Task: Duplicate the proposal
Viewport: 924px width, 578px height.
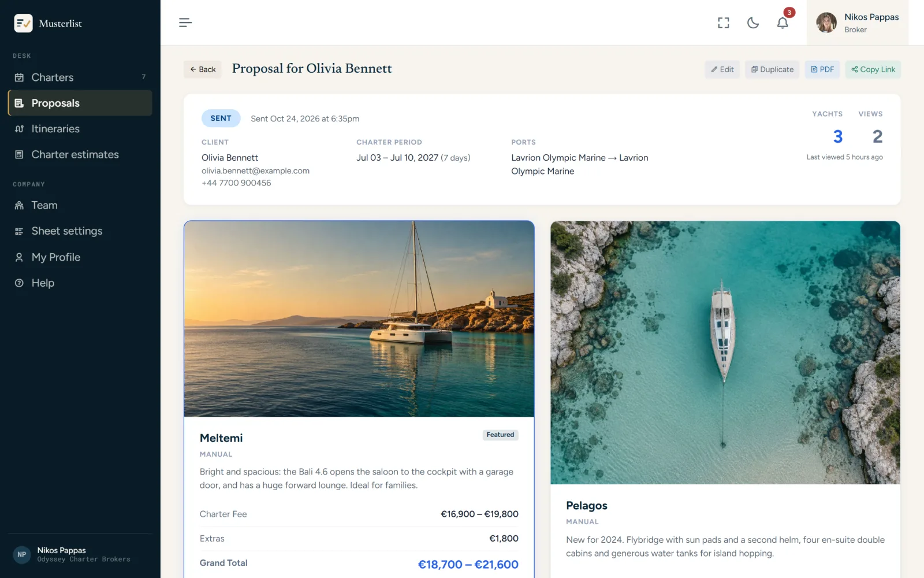Action: click(772, 69)
